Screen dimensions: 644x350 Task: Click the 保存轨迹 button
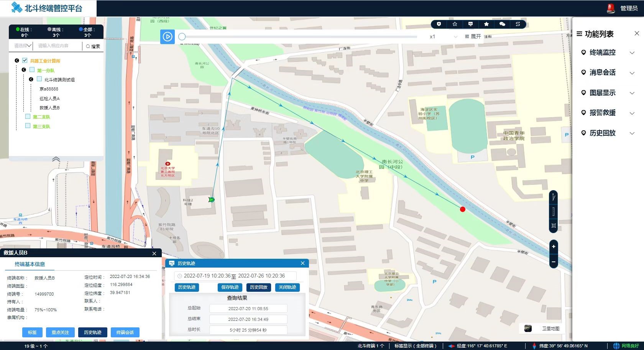click(230, 287)
